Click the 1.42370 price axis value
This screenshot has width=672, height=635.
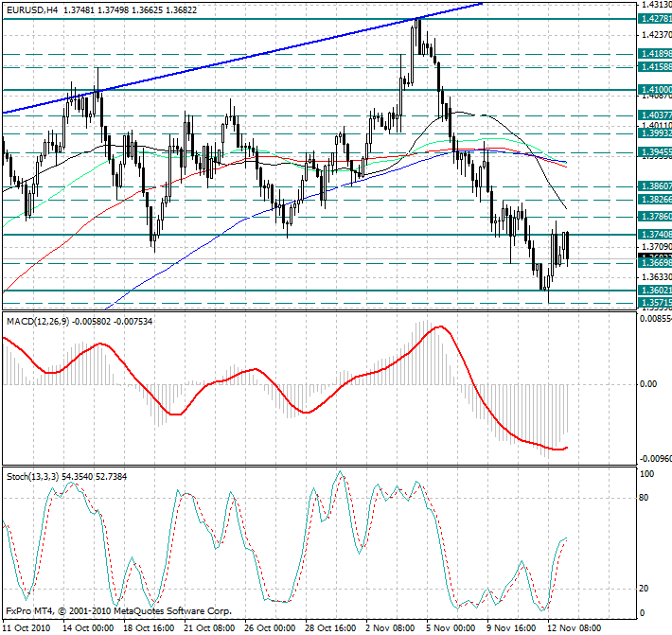coord(656,35)
